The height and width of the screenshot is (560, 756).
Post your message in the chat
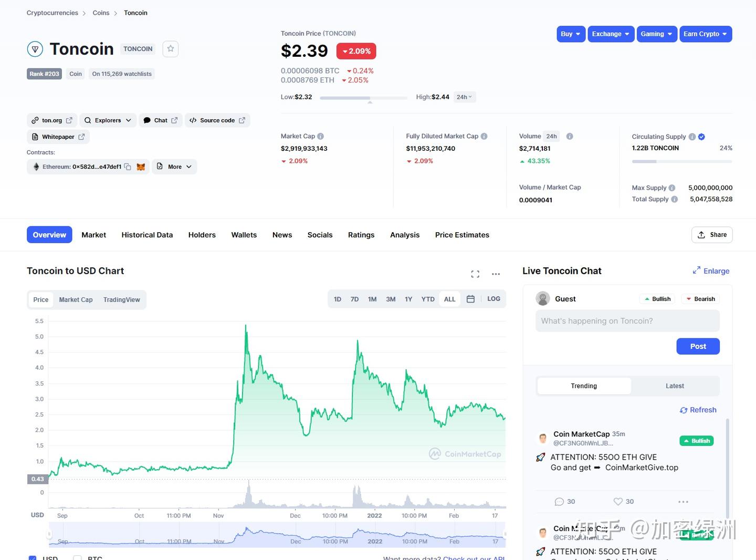coord(698,346)
